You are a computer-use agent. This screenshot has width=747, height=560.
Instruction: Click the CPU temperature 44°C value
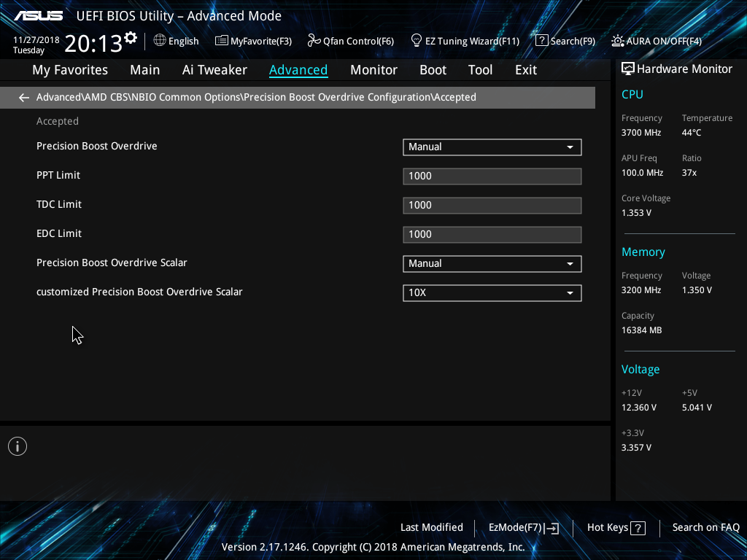click(692, 133)
